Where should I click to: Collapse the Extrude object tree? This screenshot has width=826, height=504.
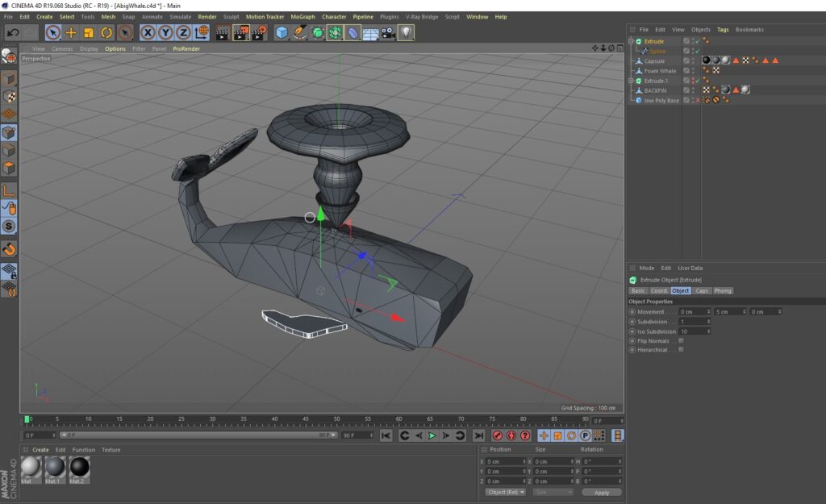coord(632,41)
